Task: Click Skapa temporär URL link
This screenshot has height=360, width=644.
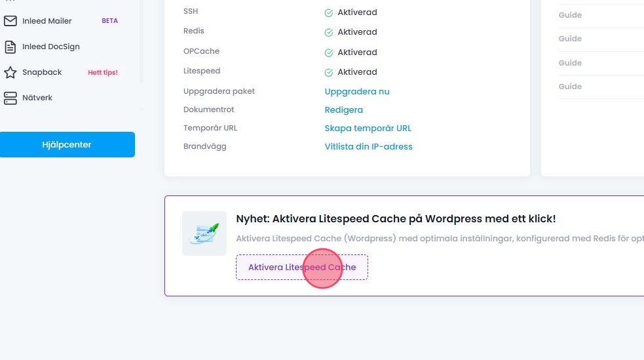Action: (368, 129)
